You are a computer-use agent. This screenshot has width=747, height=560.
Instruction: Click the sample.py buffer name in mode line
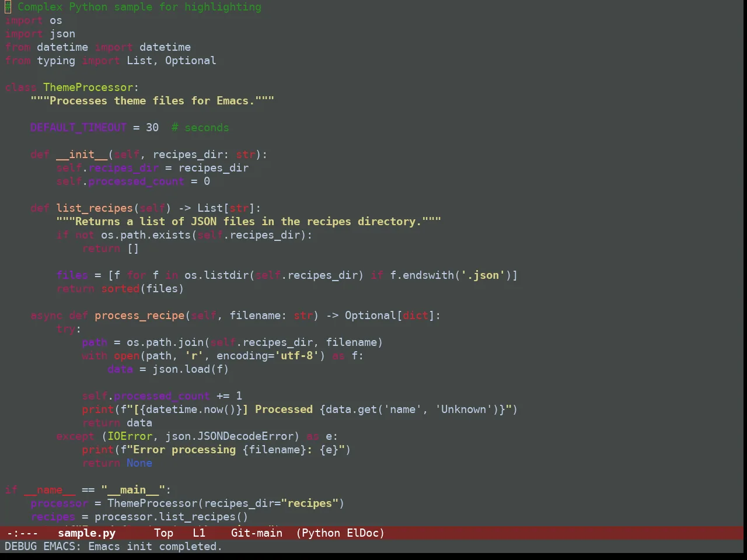86,533
